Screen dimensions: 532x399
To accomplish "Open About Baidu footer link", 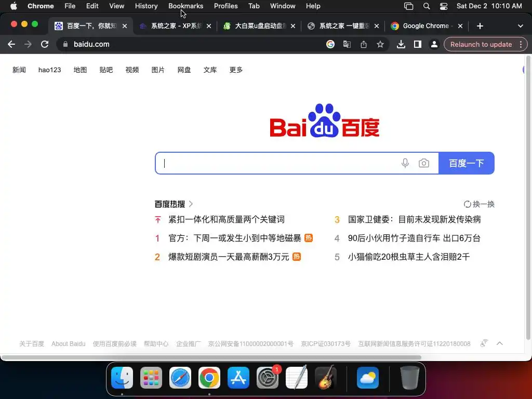I will click(x=68, y=344).
